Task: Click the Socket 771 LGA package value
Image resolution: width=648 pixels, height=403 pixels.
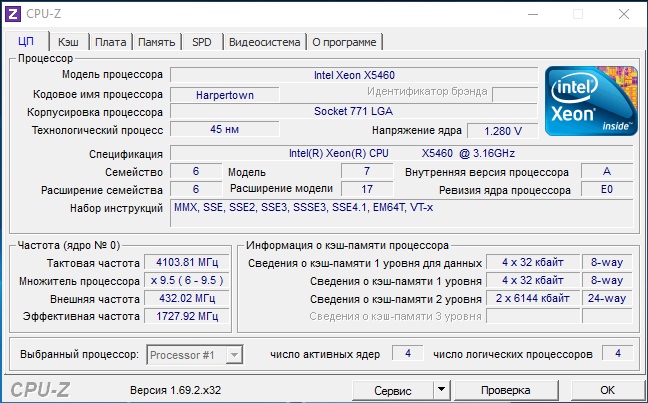Action: click(354, 111)
